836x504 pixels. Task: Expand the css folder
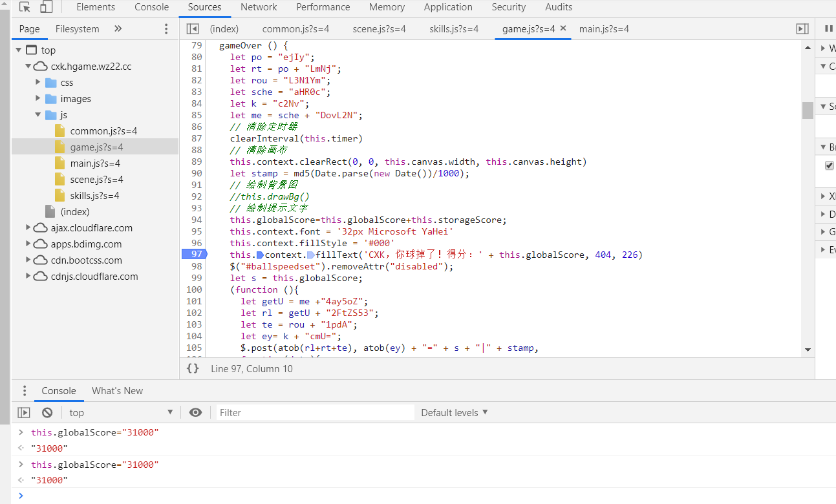38,83
